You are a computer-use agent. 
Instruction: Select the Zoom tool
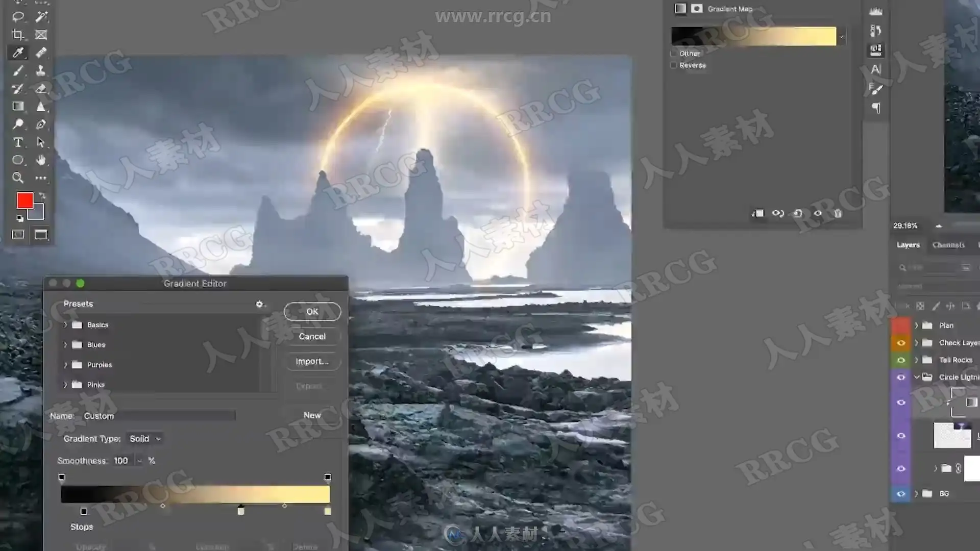pos(18,178)
